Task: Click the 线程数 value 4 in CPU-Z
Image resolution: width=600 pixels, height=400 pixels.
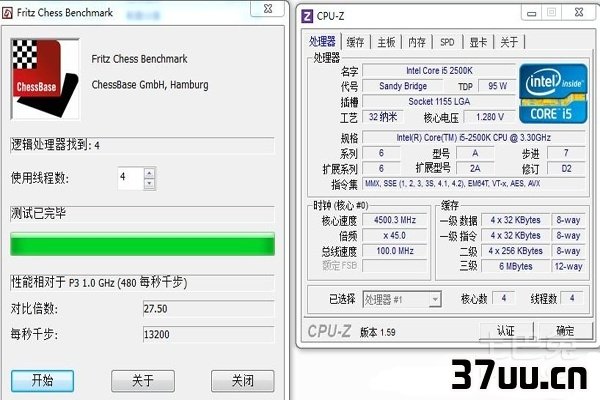Action: pyautogui.click(x=572, y=298)
